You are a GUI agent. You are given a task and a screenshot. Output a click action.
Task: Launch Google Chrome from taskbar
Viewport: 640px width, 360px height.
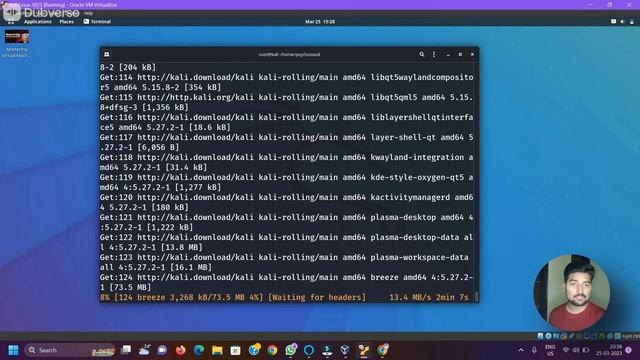tap(272, 350)
